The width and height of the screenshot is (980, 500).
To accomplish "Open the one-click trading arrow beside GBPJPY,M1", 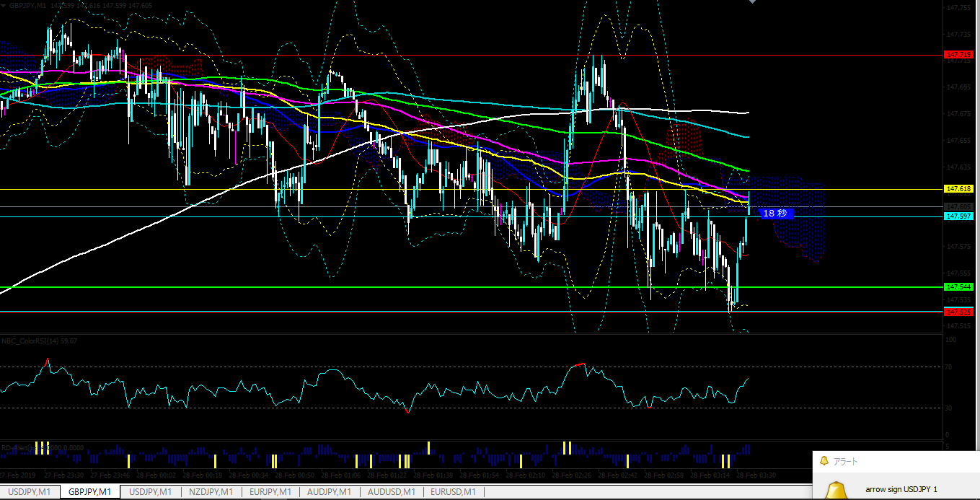I will 4,5.
